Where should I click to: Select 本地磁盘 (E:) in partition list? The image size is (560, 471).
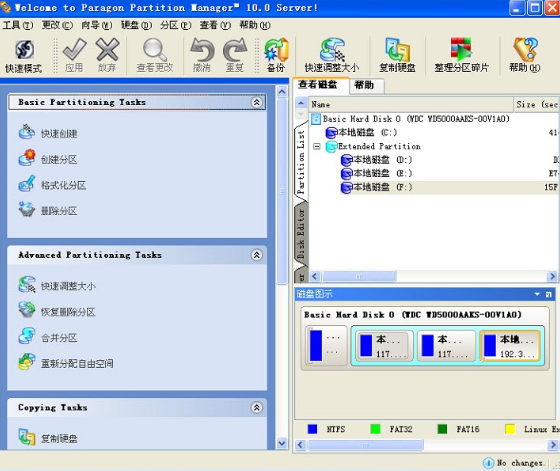376,173
